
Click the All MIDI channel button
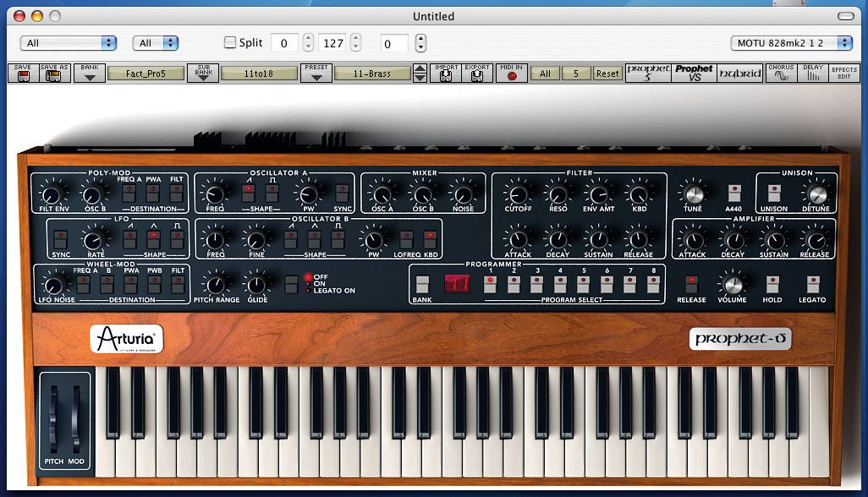545,73
